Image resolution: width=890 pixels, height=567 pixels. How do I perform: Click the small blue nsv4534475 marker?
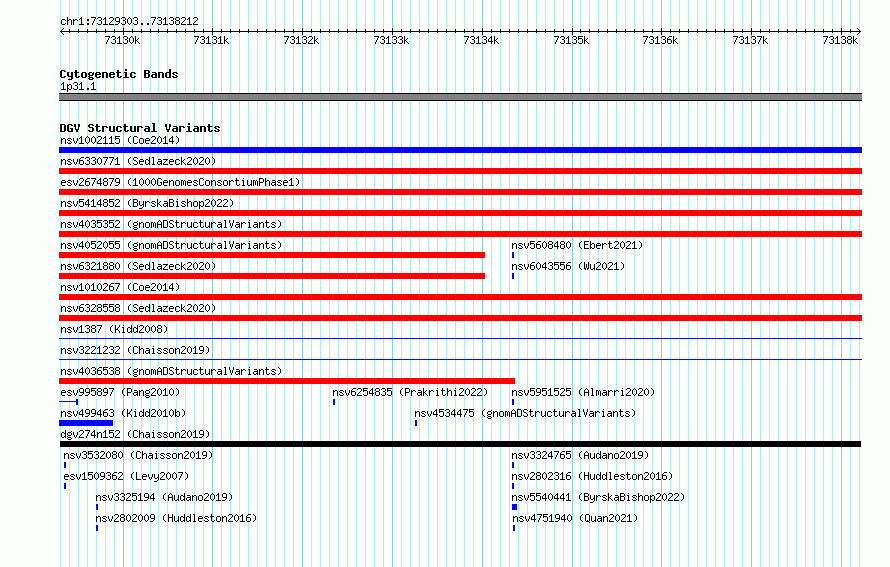pos(416,423)
